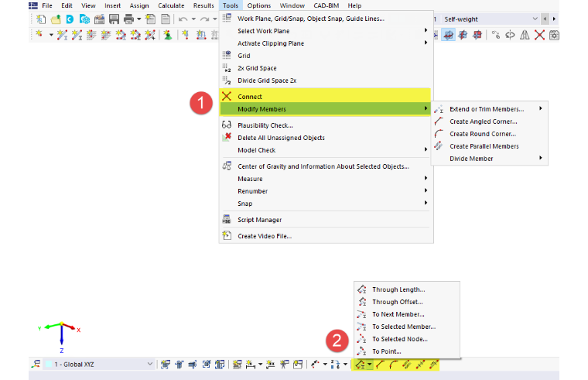Open the dropdown arrow next to New Node
This screenshot has width=588, height=380.
coord(51,35)
